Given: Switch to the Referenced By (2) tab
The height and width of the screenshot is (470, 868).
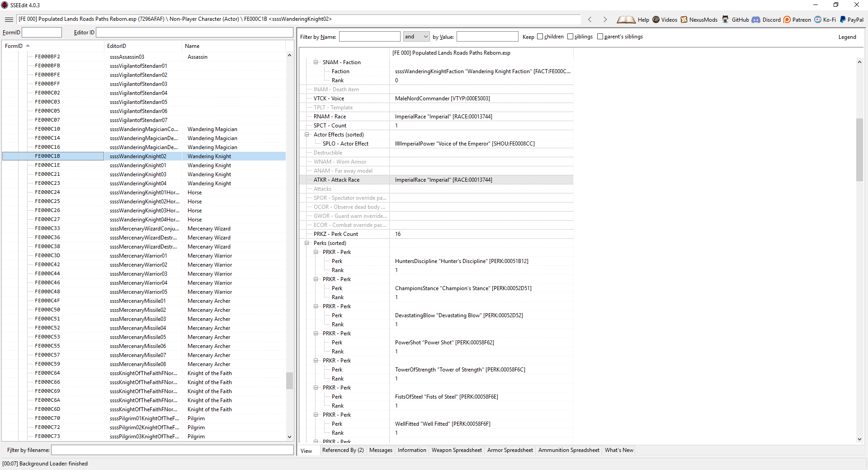Looking at the screenshot, I should coord(343,450).
